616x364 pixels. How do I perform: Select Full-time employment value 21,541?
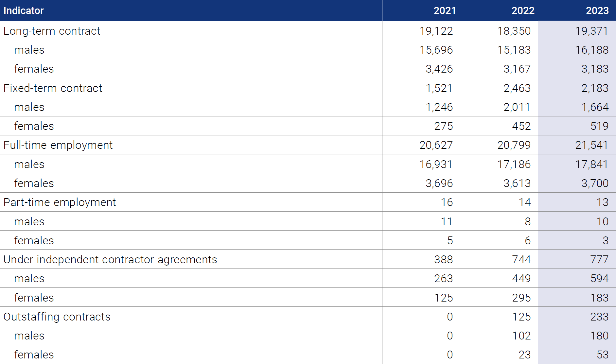[592, 145]
